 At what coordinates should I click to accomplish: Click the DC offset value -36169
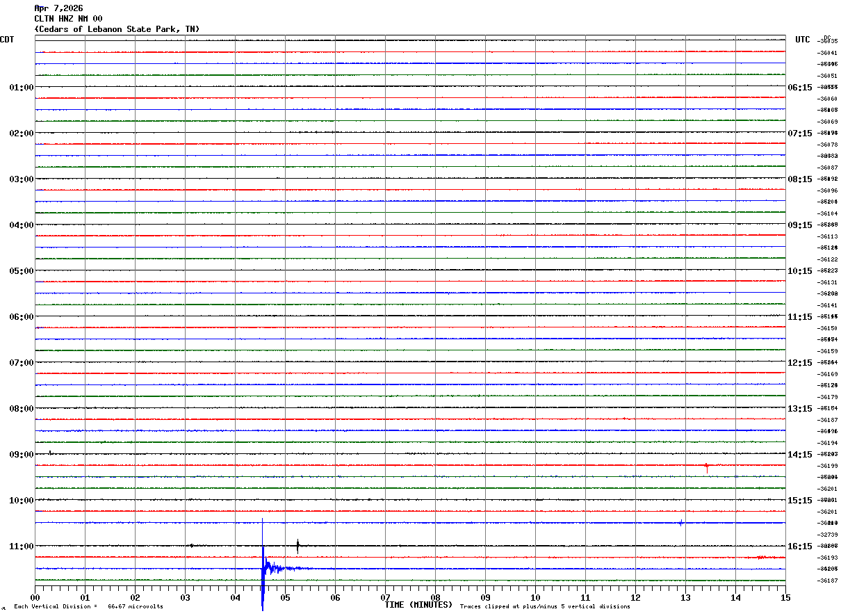point(828,374)
